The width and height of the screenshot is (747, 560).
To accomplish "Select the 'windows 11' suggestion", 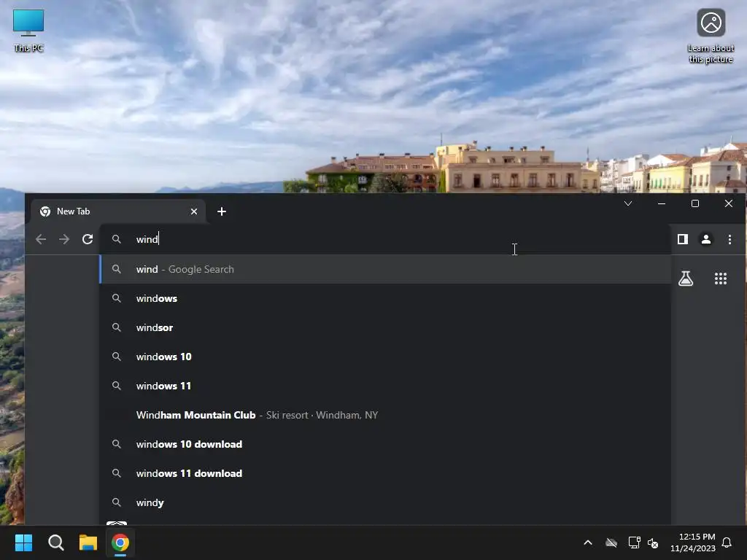I will point(385,386).
